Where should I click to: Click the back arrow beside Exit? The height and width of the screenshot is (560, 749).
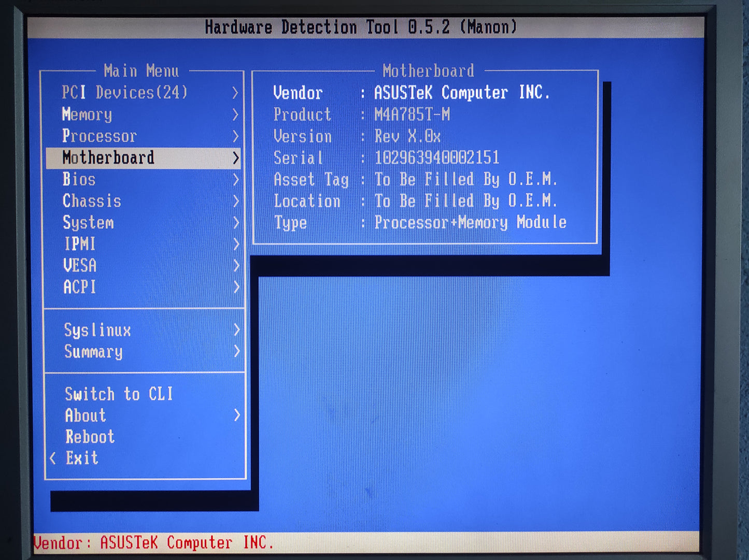(x=53, y=458)
